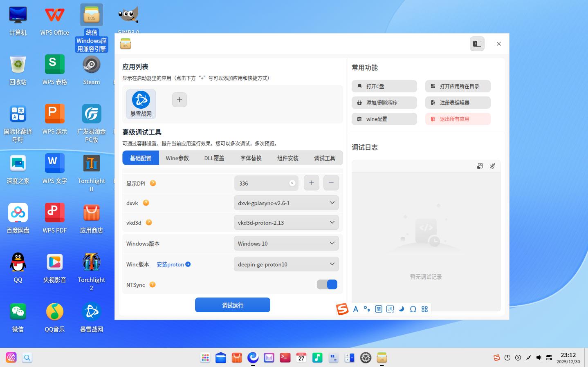The height and width of the screenshot is (367, 588).
Task: Click the 安装proton link
Action: (174, 264)
